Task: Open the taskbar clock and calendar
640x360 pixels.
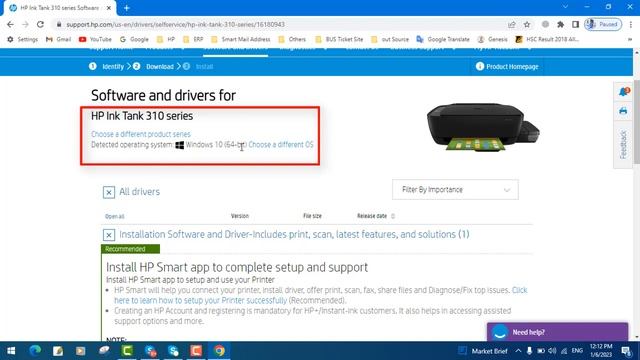Action: [601, 351]
